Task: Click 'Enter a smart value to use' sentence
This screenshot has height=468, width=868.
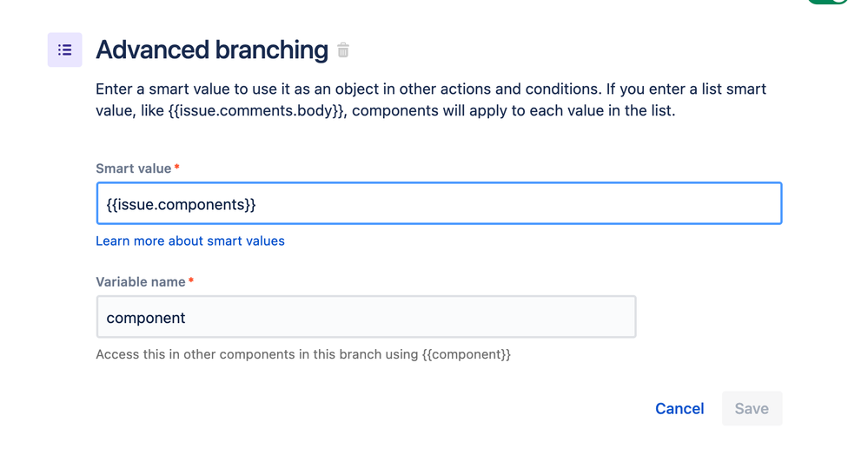Action: click(x=184, y=89)
